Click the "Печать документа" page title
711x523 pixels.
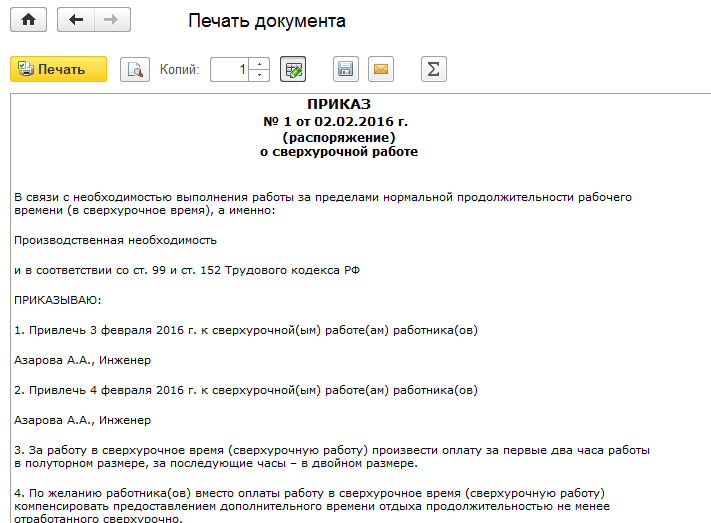point(267,21)
